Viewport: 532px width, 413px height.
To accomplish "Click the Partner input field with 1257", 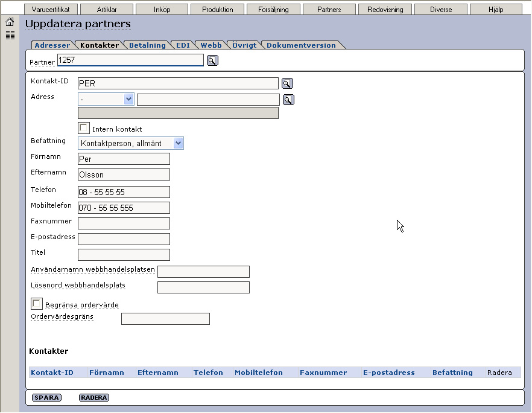I will (131, 60).
